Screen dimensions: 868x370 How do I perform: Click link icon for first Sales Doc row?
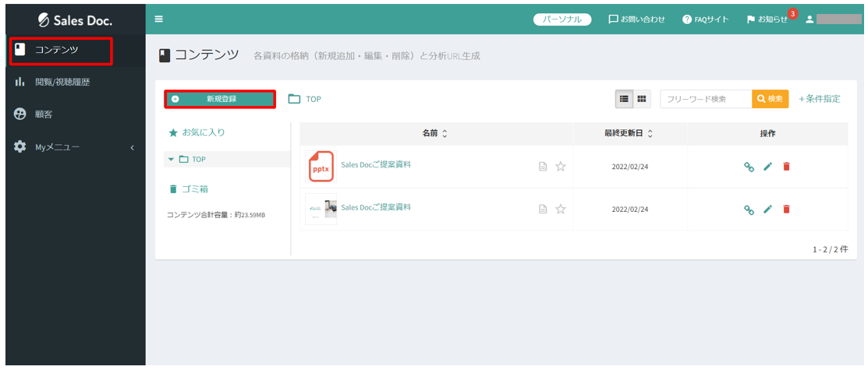point(749,167)
